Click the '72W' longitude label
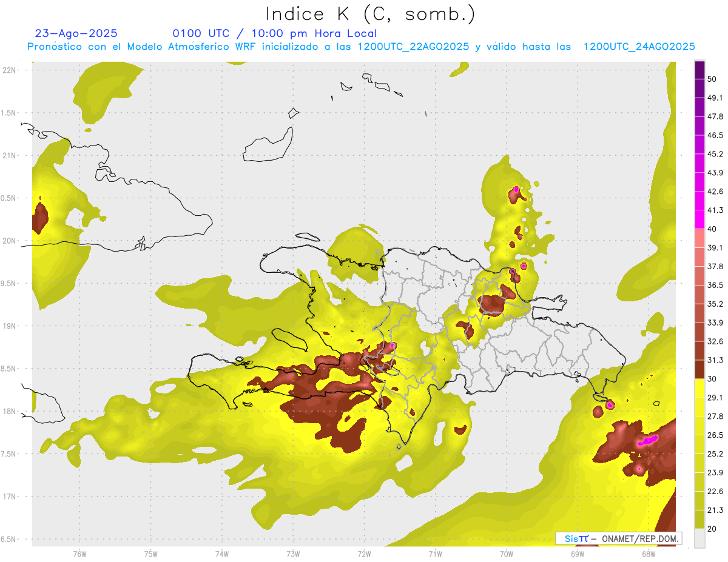The width and height of the screenshot is (728, 562). (x=364, y=554)
